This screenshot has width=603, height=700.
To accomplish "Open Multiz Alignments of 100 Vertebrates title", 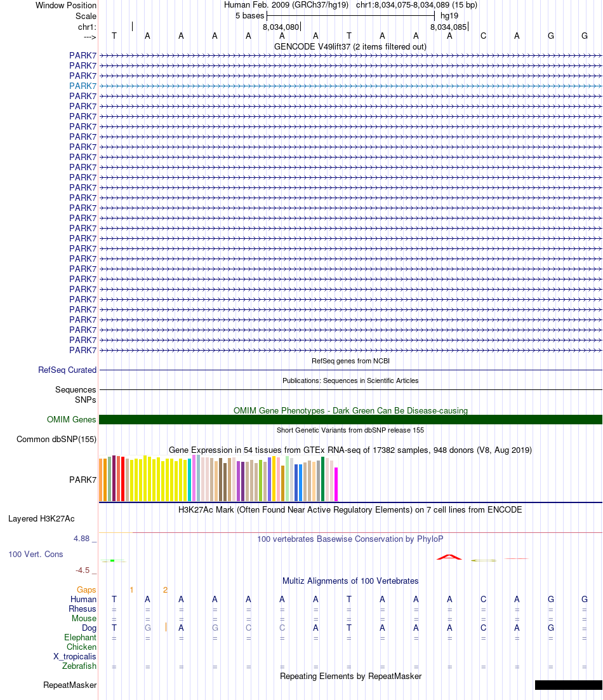I will click(350, 581).
